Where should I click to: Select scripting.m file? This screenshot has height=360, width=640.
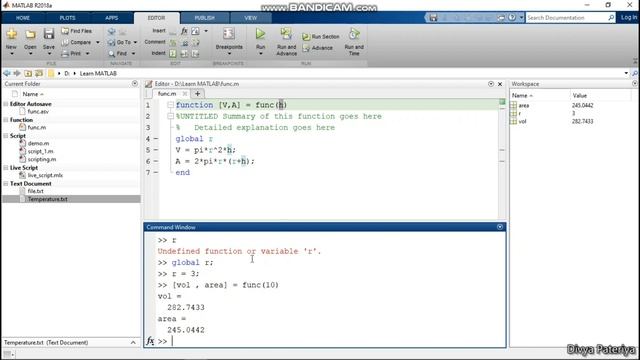(x=42, y=160)
